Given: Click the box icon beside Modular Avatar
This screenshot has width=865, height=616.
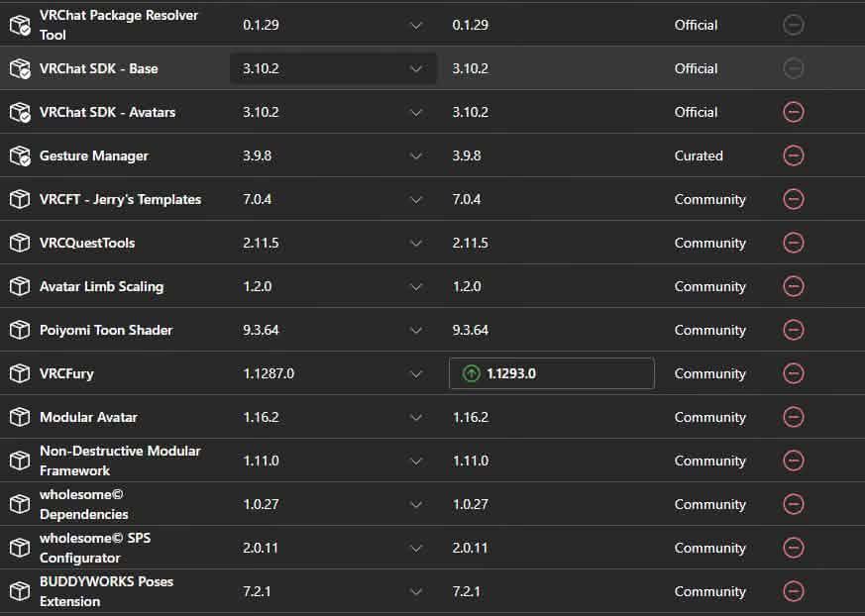Looking at the screenshot, I should point(20,417).
